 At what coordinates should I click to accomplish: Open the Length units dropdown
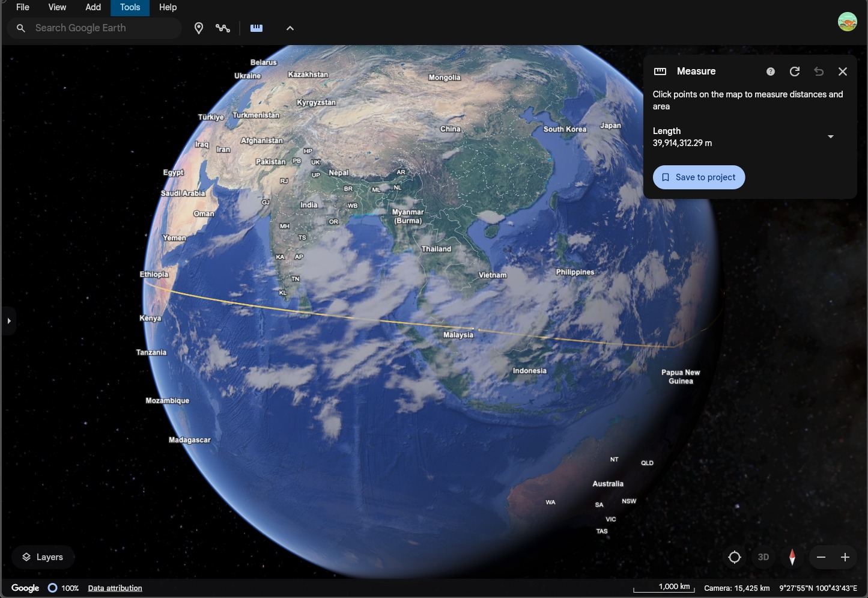831,137
